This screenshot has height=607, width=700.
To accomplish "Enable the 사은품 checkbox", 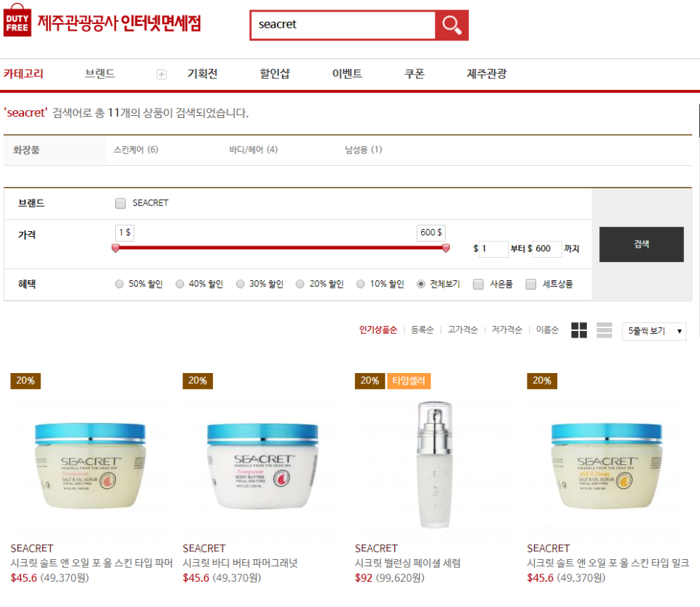I will click(x=478, y=285).
